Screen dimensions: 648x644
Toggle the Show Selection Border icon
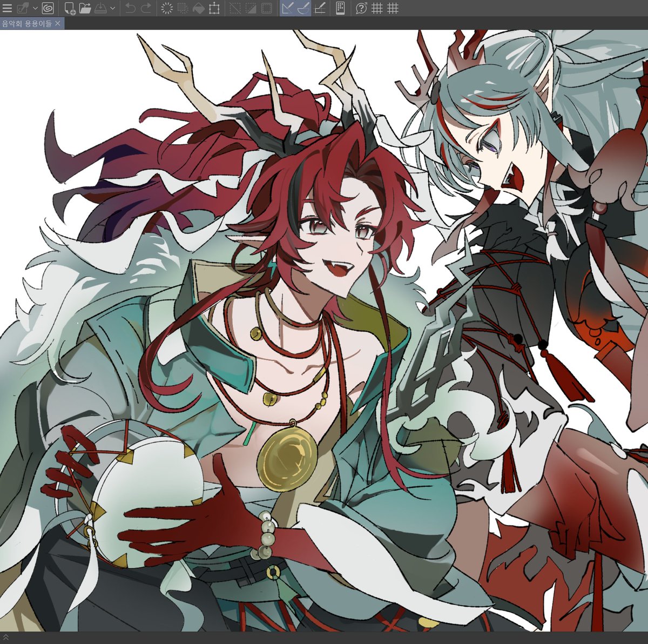click(266, 8)
